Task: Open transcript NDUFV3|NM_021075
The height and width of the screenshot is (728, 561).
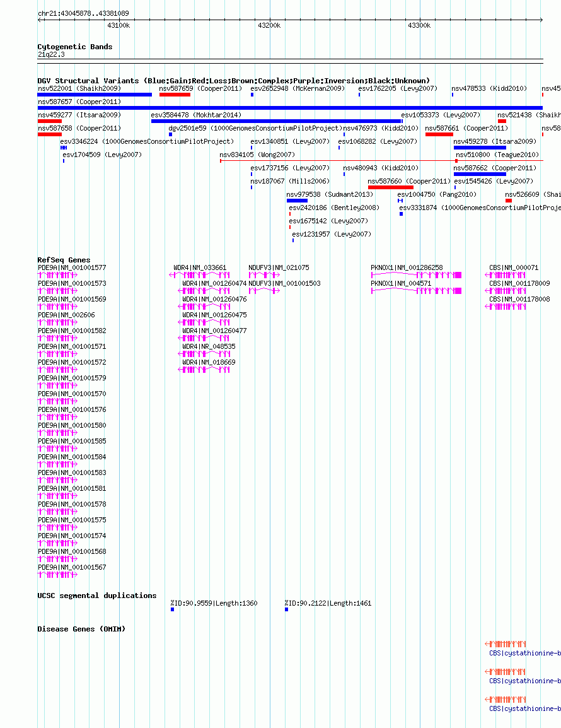Action: 279,267
